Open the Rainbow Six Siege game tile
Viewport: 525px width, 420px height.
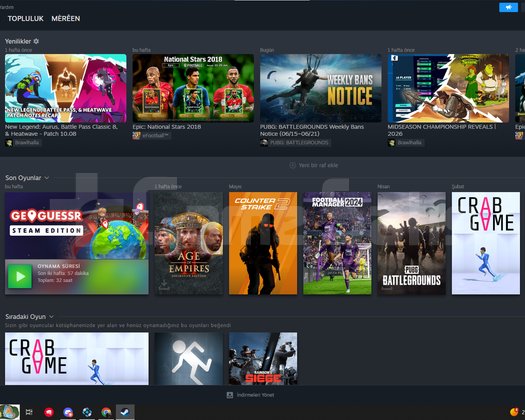coord(263,358)
